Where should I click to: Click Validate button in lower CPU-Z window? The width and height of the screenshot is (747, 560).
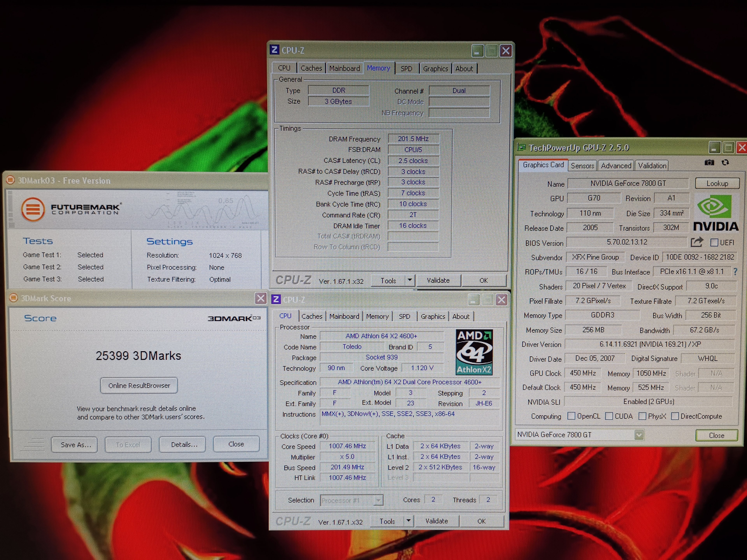(437, 521)
